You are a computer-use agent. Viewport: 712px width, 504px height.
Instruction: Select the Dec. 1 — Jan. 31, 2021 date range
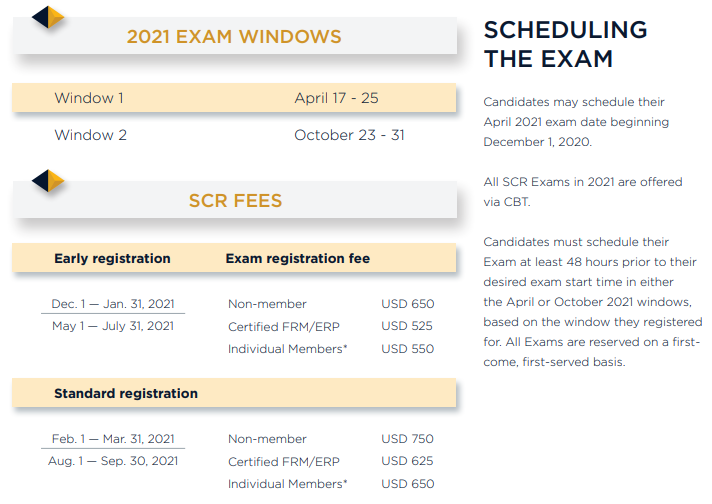(x=113, y=303)
